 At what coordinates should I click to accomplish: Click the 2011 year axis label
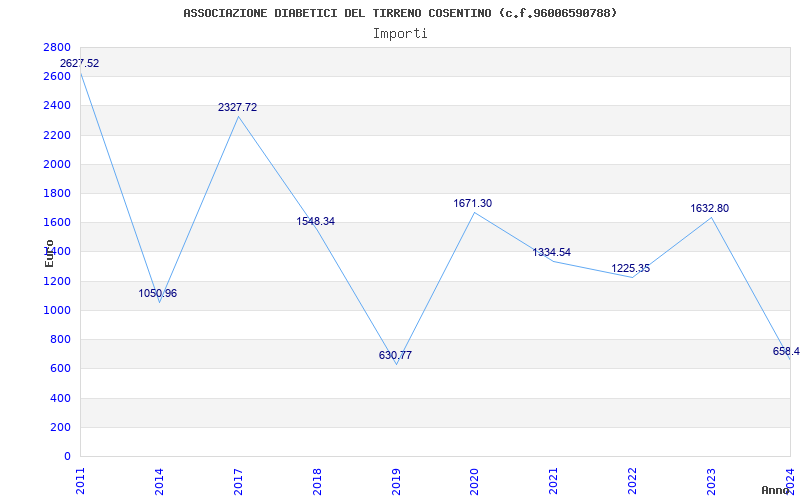pos(80,481)
